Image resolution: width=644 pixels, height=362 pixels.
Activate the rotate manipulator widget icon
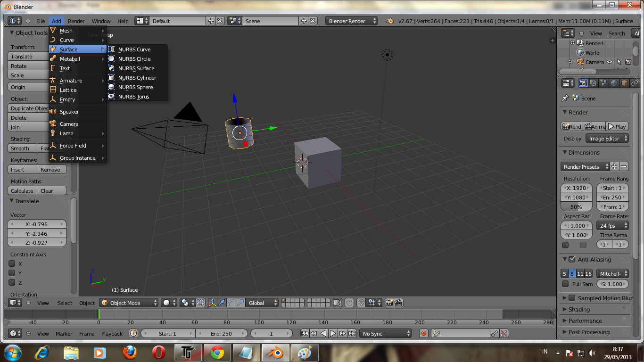click(231, 303)
